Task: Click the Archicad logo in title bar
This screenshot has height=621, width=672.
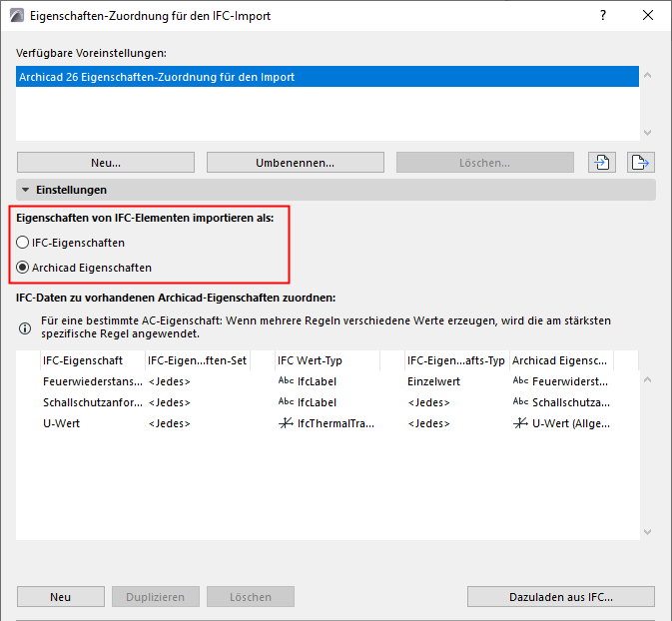Action: 17,16
